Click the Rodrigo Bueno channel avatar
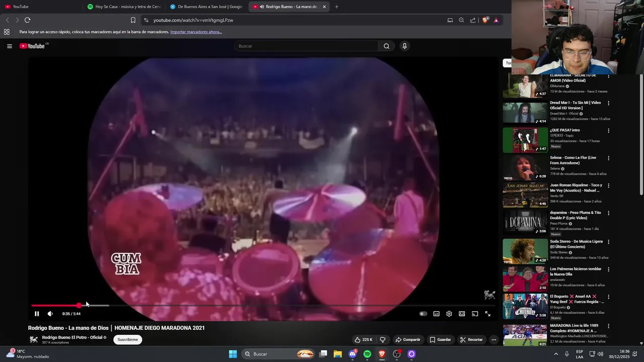 tap(34, 340)
